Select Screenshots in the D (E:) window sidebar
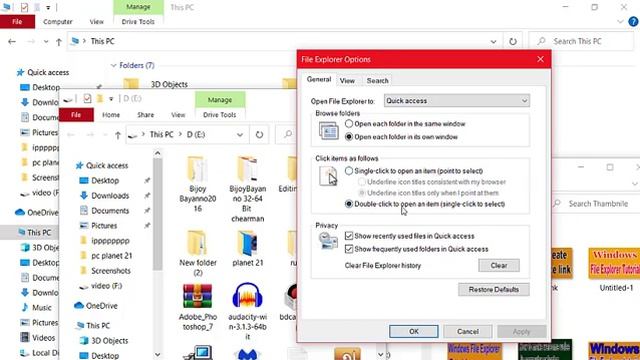640x360 pixels. coord(105,271)
